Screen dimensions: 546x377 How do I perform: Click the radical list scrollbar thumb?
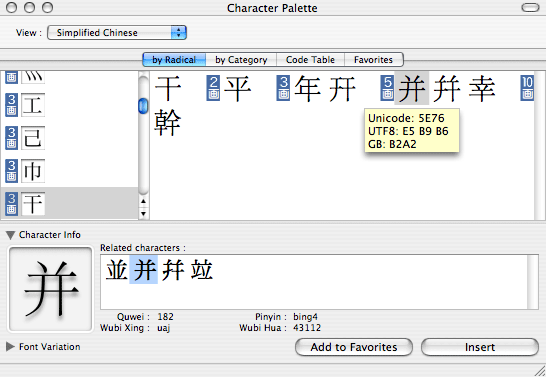click(143, 106)
